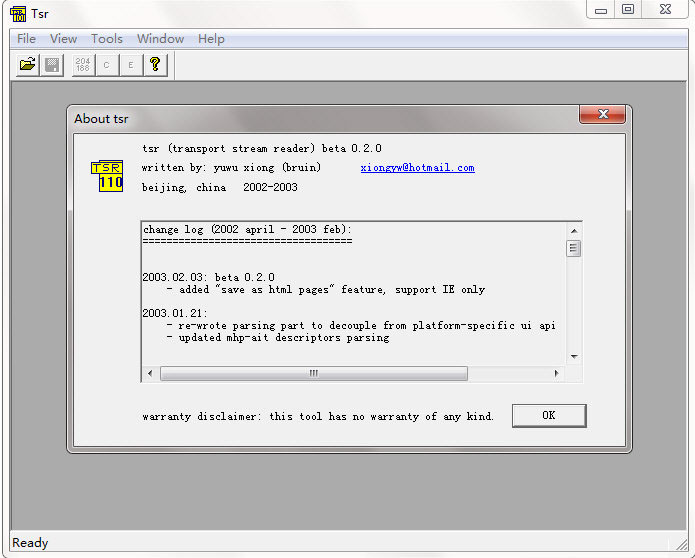Click change log scroll up arrow
This screenshot has height=558, width=695.
pos(574,231)
